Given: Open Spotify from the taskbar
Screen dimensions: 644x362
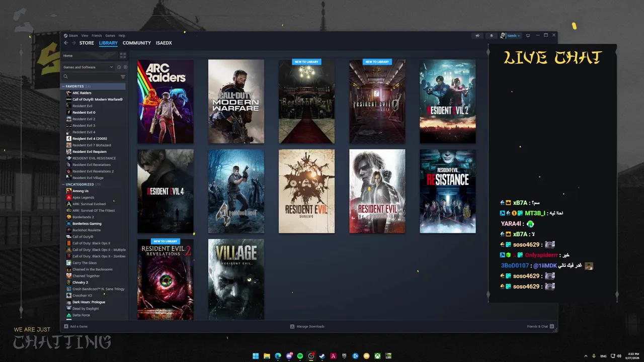Looking at the screenshot, I should point(300,356).
